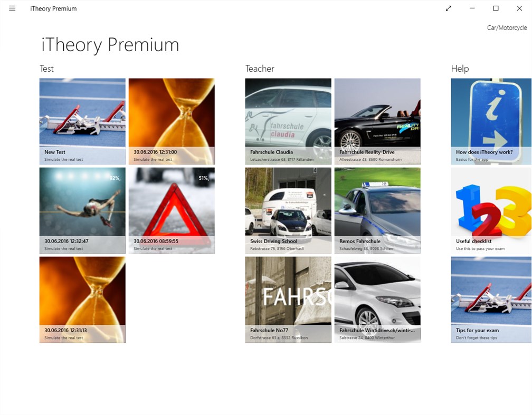Open the Fahrschule Wintidrive.ch tile
Screen dimensions: 532x415
(377, 299)
